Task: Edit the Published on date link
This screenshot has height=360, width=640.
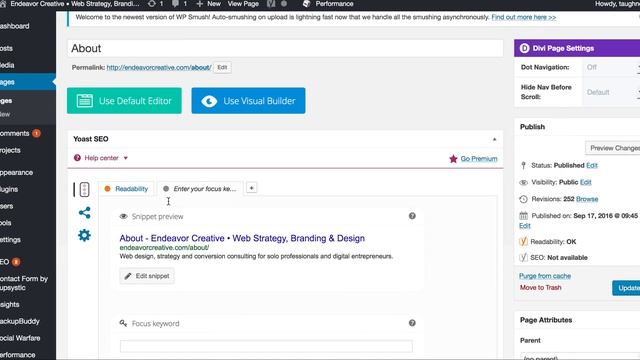Action: click(x=525, y=226)
